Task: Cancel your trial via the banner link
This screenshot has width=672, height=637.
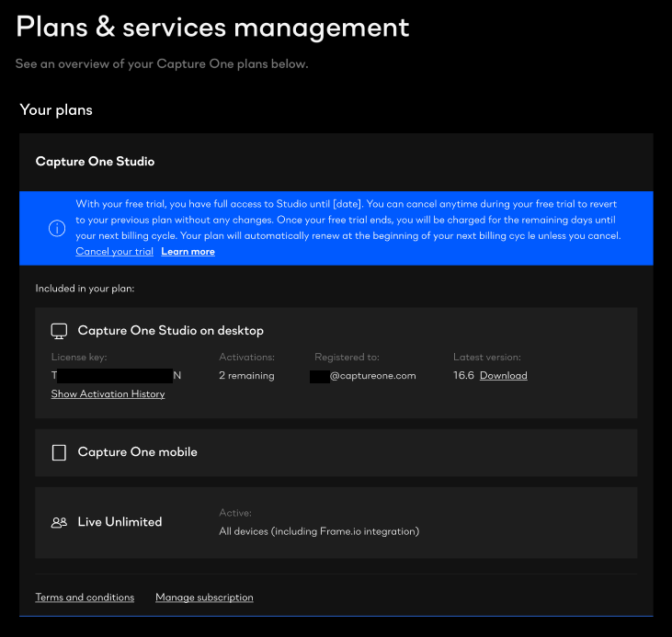Action: 114,252
